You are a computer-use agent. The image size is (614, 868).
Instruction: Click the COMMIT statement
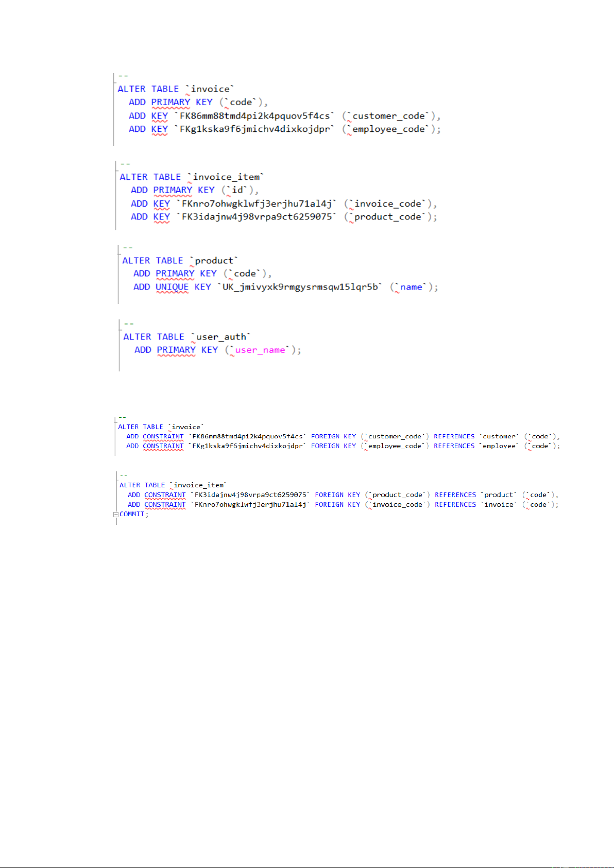coord(132,514)
